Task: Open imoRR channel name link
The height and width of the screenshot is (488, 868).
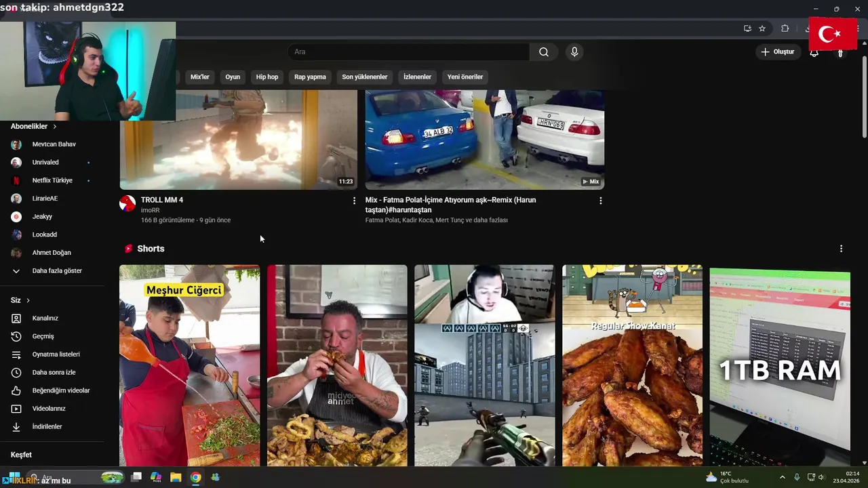Action: 151,210
